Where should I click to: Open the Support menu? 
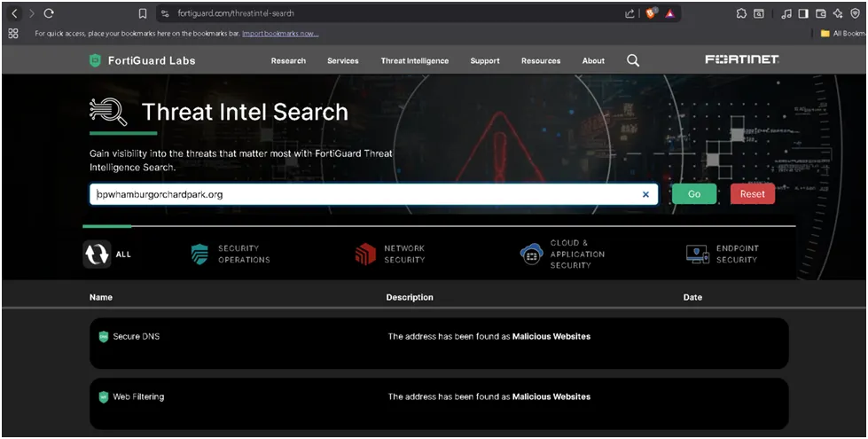(x=485, y=61)
